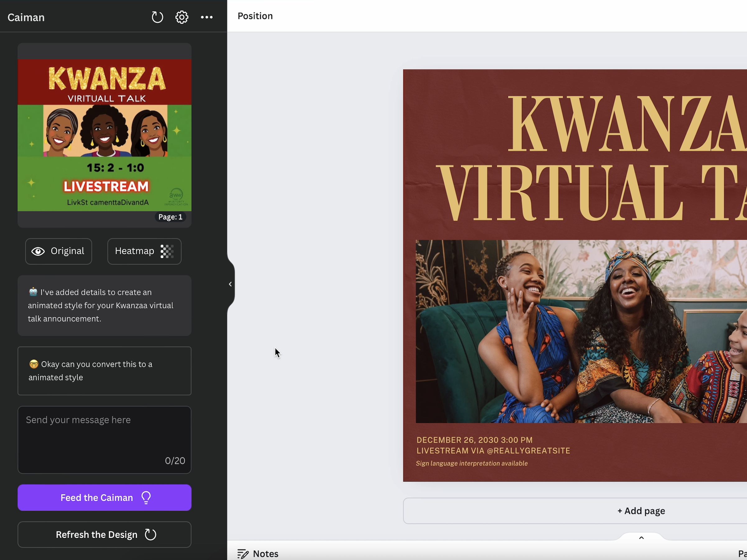Click circular arrow icon on Refresh the Design
747x560 pixels.
pyautogui.click(x=150, y=535)
